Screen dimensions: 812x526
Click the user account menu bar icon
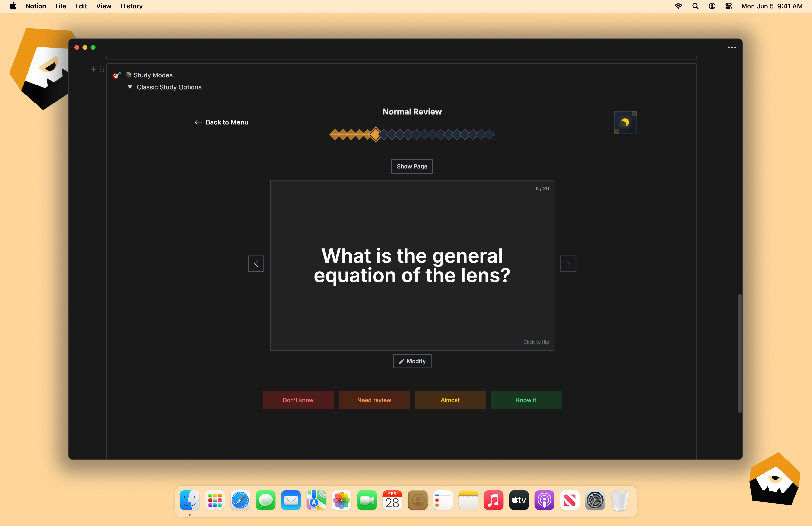[712, 6]
